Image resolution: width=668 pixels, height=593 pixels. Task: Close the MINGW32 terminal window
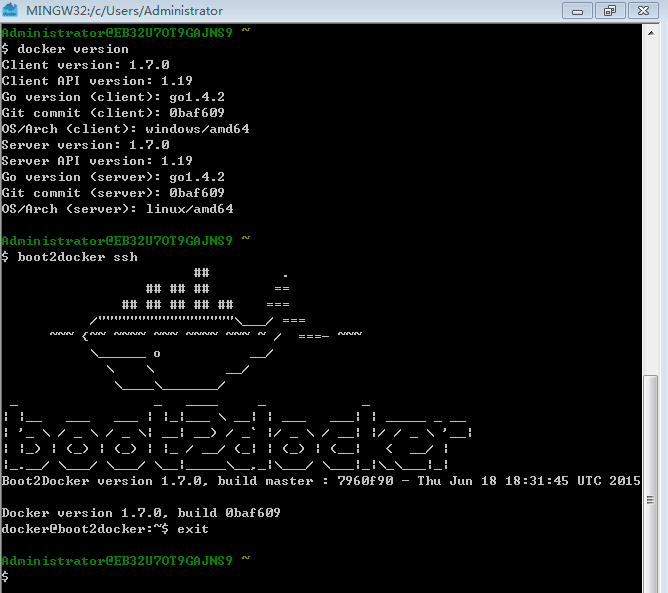coord(643,11)
